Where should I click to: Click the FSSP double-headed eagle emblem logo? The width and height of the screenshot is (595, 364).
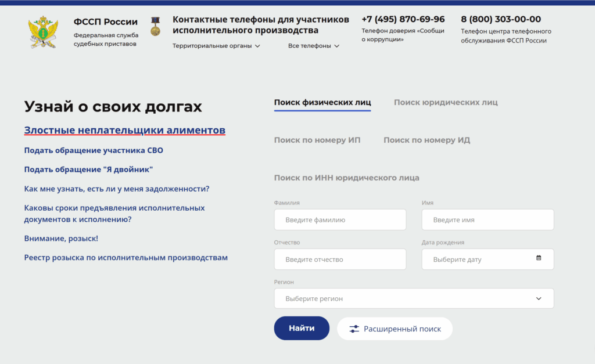[x=43, y=33]
